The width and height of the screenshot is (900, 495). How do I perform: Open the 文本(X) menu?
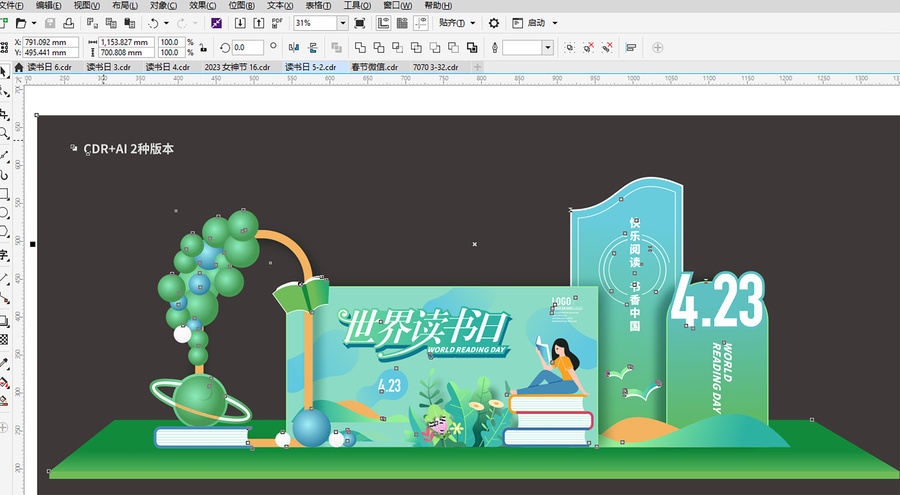point(280,6)
